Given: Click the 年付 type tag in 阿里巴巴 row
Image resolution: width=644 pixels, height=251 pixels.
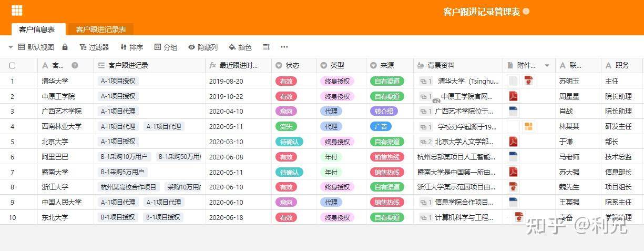Looking at the screenshot, I should point(331,157).
